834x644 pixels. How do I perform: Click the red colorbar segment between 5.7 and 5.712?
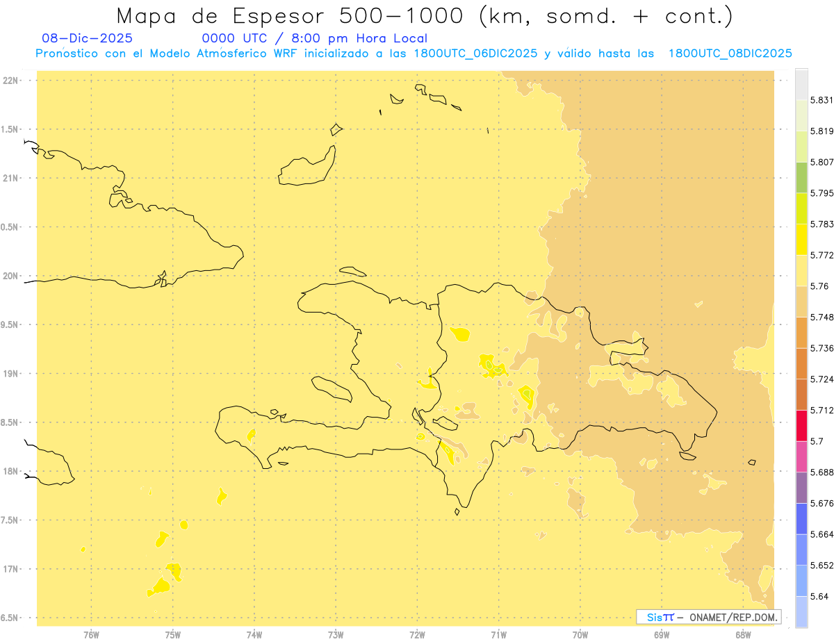coord(801,425)
